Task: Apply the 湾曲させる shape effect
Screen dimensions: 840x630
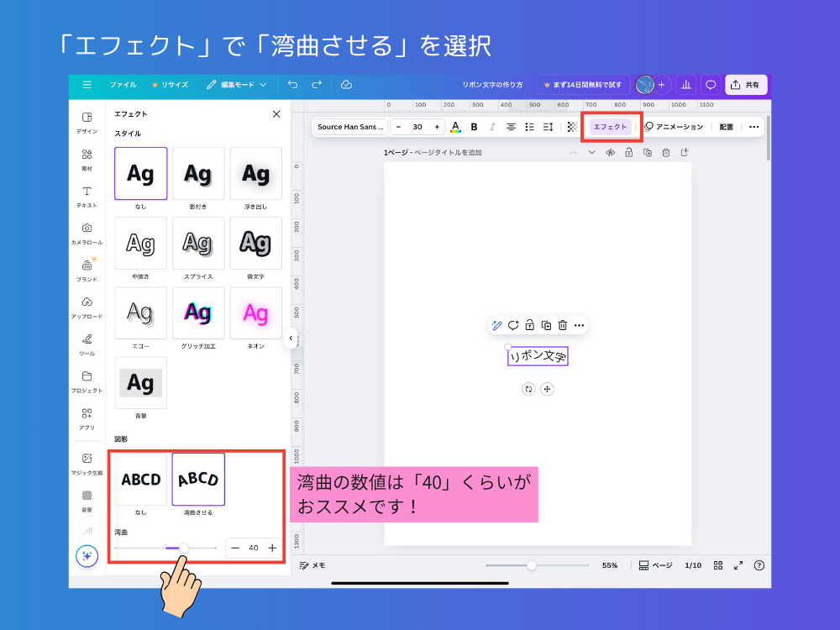Action: 198,479
